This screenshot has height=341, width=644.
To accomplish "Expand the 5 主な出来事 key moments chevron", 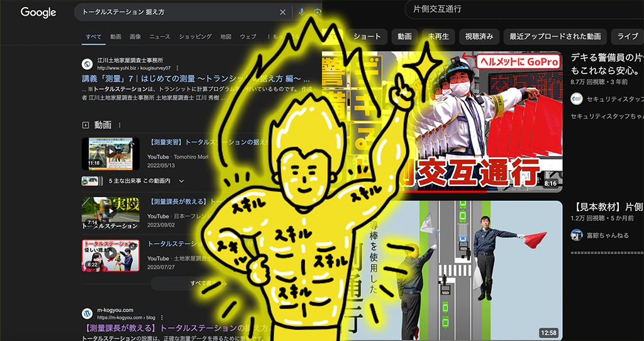I will tap(182, 181).
